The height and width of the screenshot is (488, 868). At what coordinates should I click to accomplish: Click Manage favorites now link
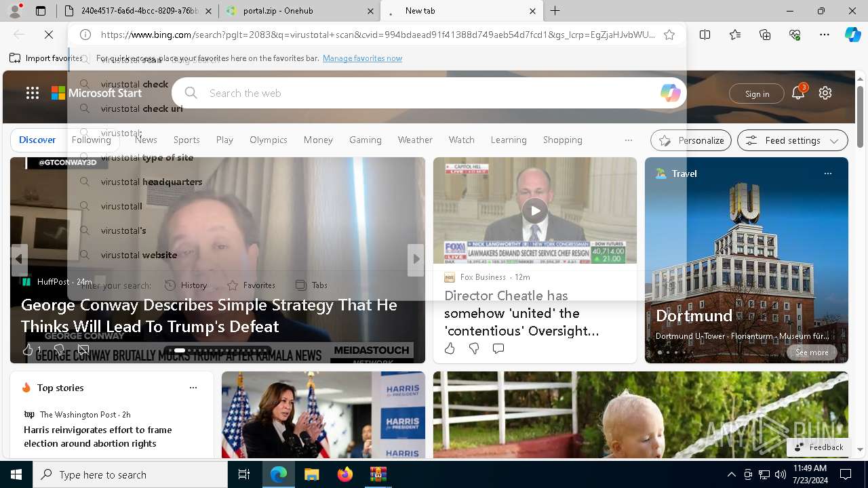click(x=362, y=58)
